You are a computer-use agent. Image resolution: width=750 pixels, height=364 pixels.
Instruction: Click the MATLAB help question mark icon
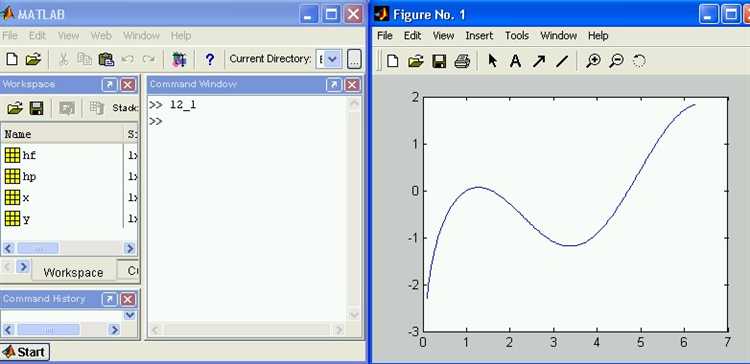click(209, 59)
